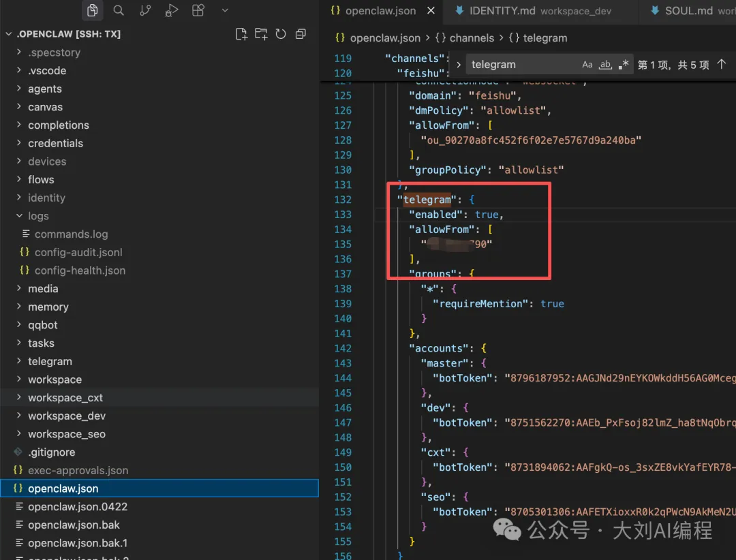Open exec-approvals.json in the file tree
The height and width of the screenshot is (560, 736).
(x=78, y=470)
